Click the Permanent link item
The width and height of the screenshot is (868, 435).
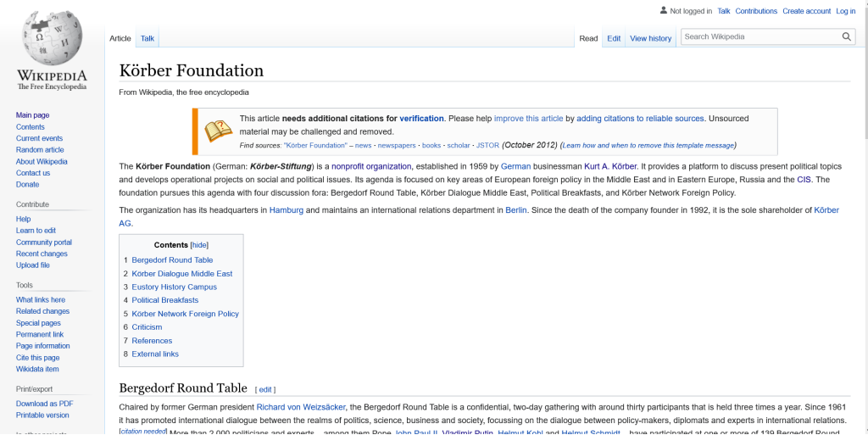[x=40, y=334]
